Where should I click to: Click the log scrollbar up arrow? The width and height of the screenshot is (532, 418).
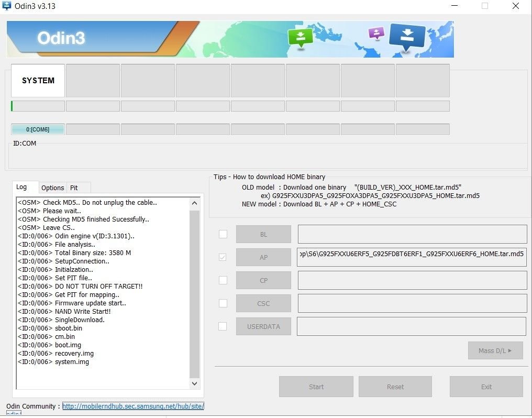pos(194,203)
